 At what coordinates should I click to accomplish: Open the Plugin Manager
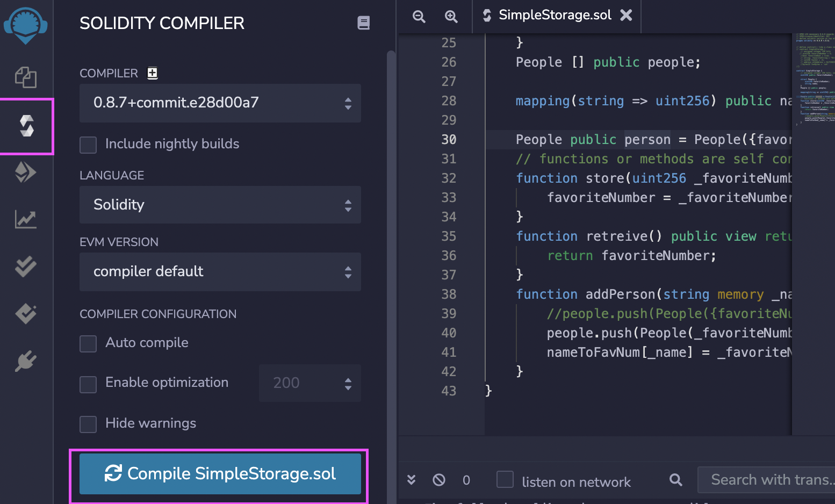coord(26,361)
